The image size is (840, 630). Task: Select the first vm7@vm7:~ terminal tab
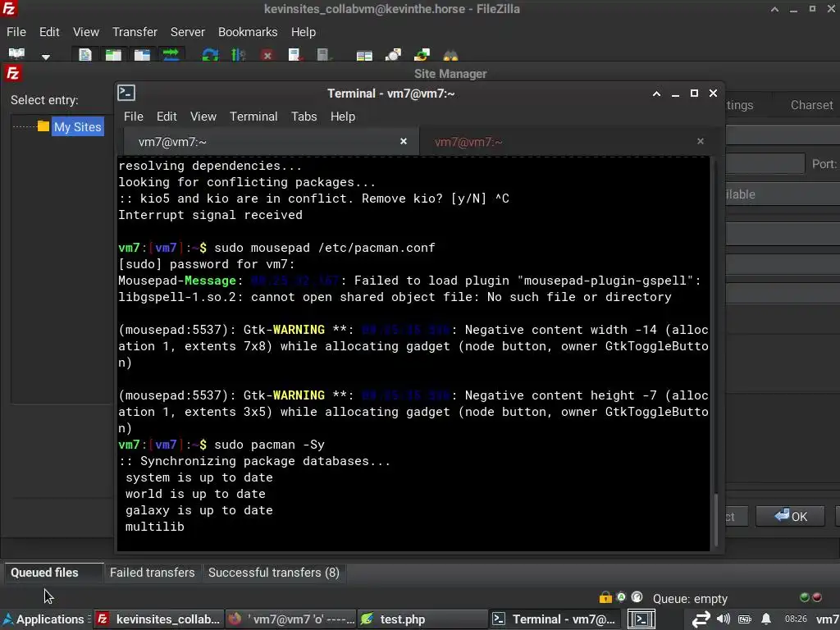271,142
